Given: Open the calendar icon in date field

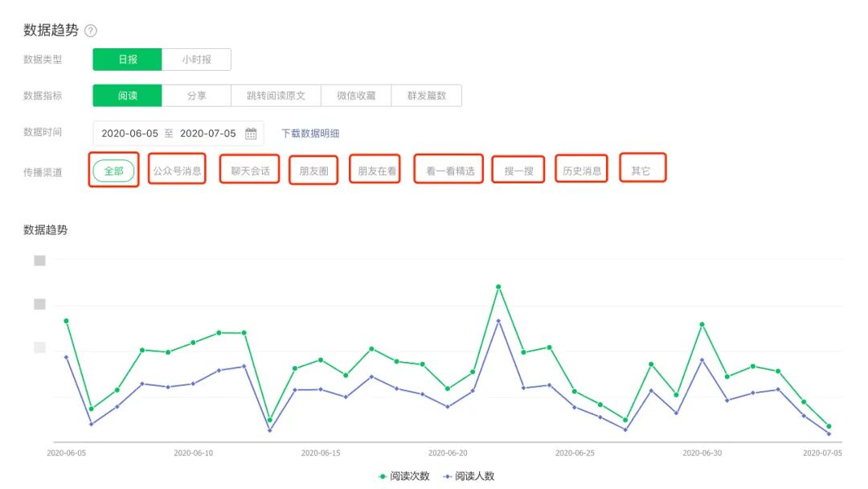Looking at the screenshot, I should [x=251, y=134].
